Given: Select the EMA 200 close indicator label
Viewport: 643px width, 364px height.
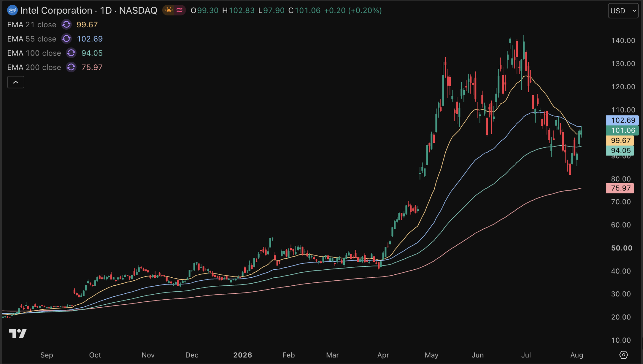Looking at the screenshot, I should (x=34, y=67).
